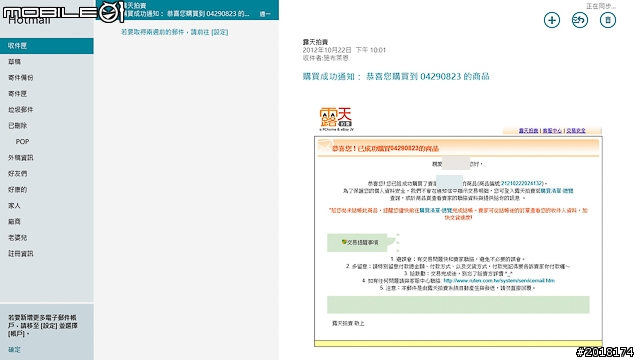Click the orange 恭喜您 banner heading
Viewport: 640px width, 360px height.
click(x=385, y=149)
